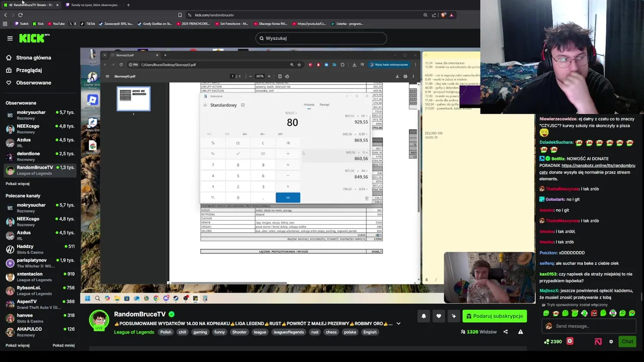Click Podaruj subskrypcje button

495,316
